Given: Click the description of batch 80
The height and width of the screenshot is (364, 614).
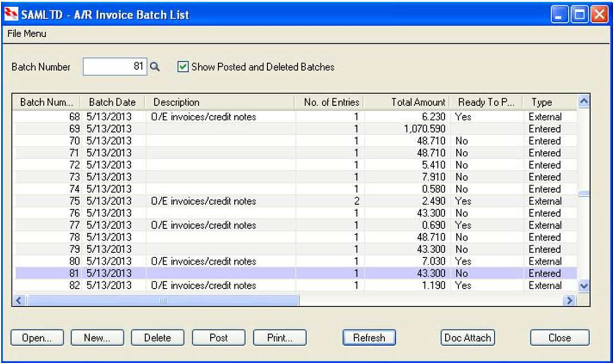Looking at the screenshot, I should click(204, 261).
